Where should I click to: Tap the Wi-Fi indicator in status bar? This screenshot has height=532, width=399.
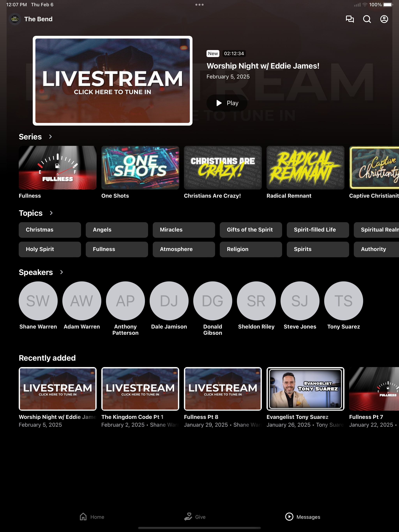pos(365,4)
